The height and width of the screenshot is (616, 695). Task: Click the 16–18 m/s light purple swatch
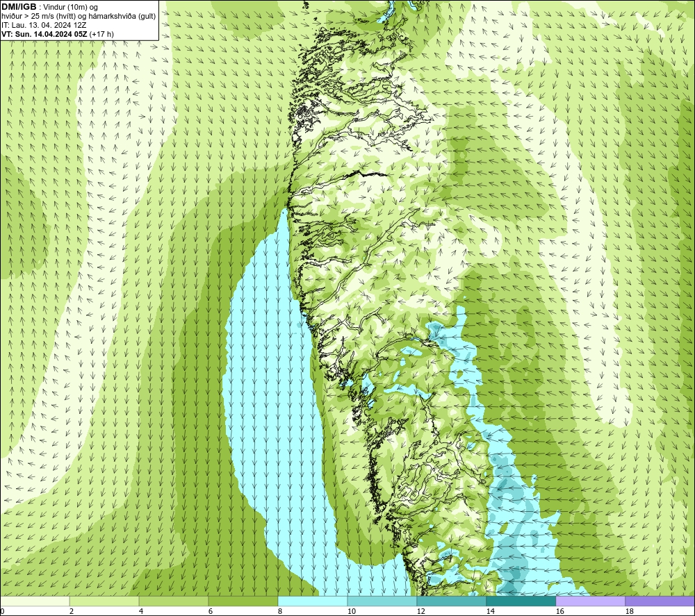(590, 601)
